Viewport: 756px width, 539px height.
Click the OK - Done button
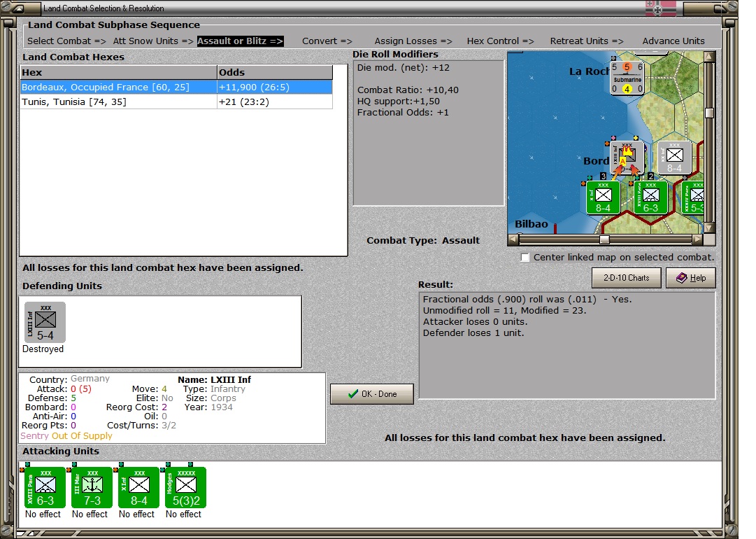[372, 394]
